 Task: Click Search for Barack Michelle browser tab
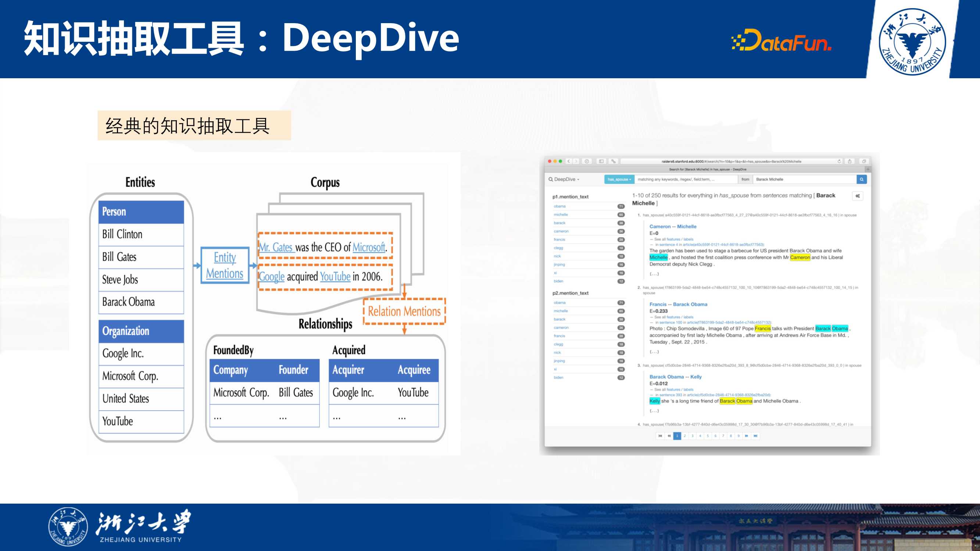point(707,169)
